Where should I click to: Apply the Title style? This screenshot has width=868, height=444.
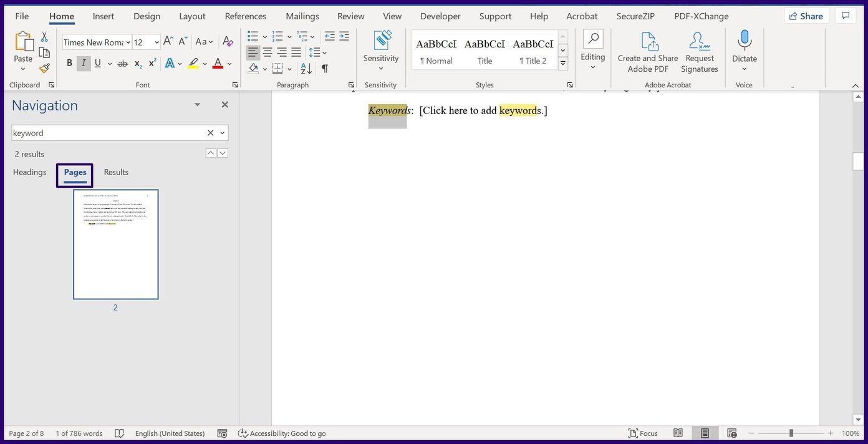coord(485,50)
